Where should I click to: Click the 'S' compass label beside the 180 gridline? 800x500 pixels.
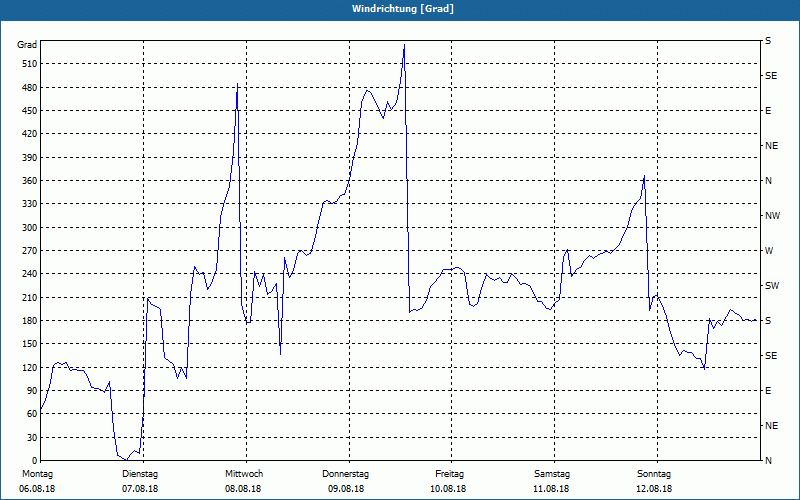click(x=768, y=320)
